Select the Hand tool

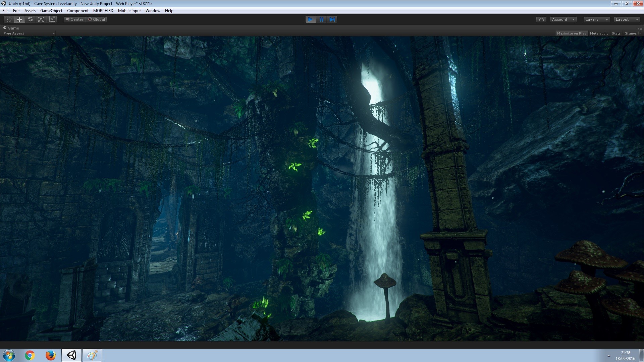click(x=9, y=19)
